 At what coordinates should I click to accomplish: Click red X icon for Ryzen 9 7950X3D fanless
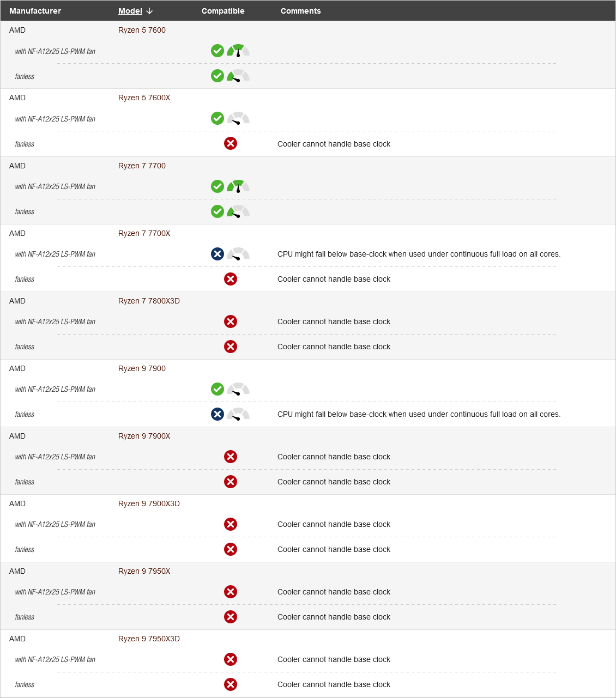(231, 684)
